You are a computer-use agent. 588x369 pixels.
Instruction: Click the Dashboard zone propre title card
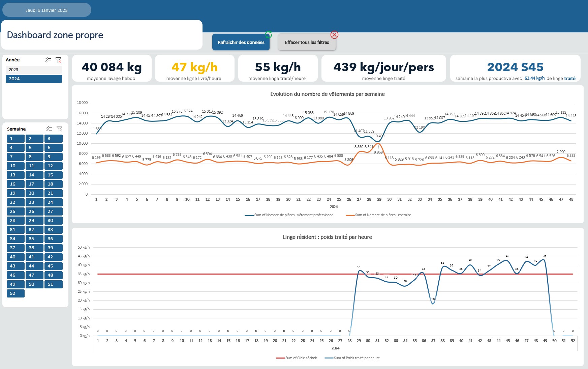(x=55, y=35)
